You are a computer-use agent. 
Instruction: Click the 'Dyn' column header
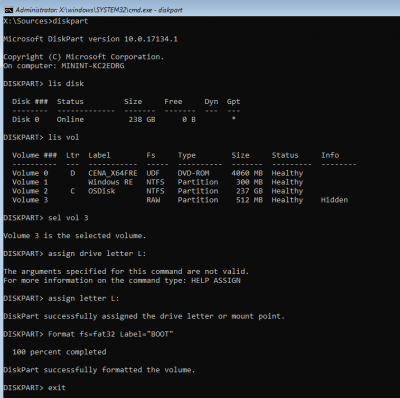pos(211,102)
